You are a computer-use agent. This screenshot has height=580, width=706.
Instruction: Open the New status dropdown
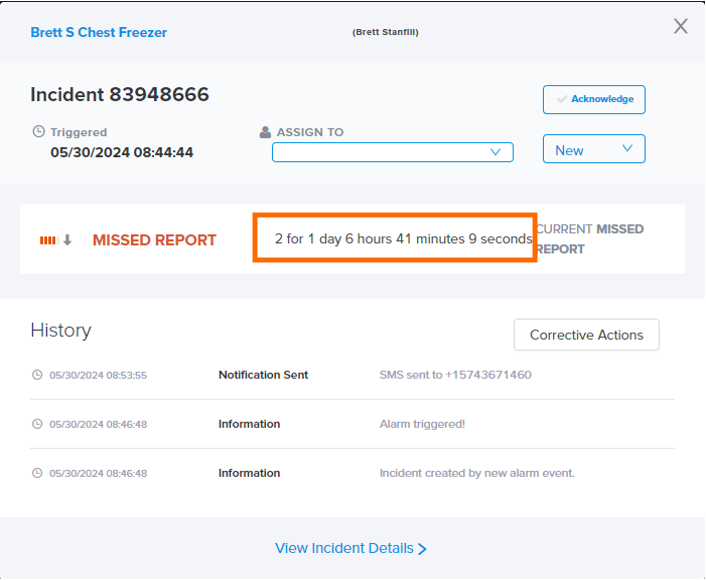pos(594,149)
